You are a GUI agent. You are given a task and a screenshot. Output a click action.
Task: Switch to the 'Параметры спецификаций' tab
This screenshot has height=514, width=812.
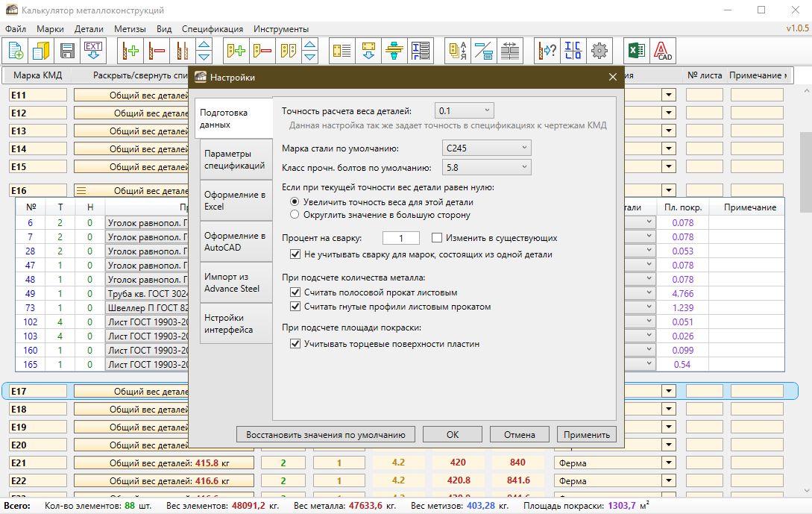tap(234, 159)
